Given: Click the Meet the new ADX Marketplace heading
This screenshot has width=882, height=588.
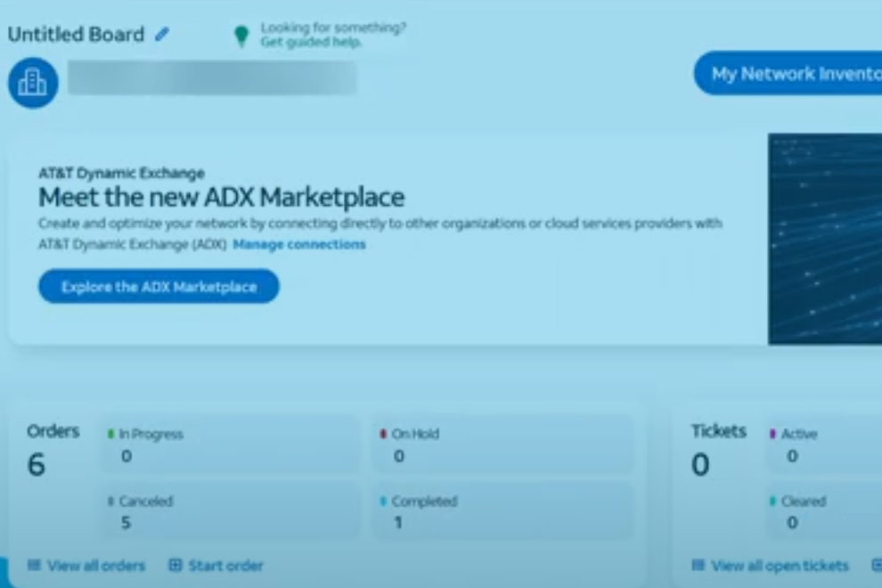Looking at the screenshot, I should (x=222, y=197).
